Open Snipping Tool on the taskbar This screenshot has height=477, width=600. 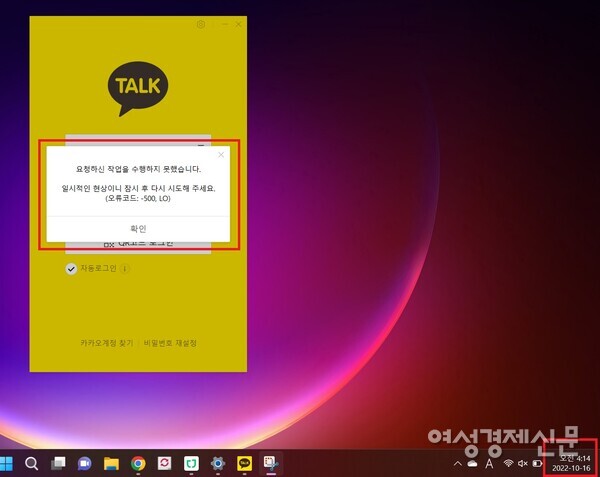(271, 463)
